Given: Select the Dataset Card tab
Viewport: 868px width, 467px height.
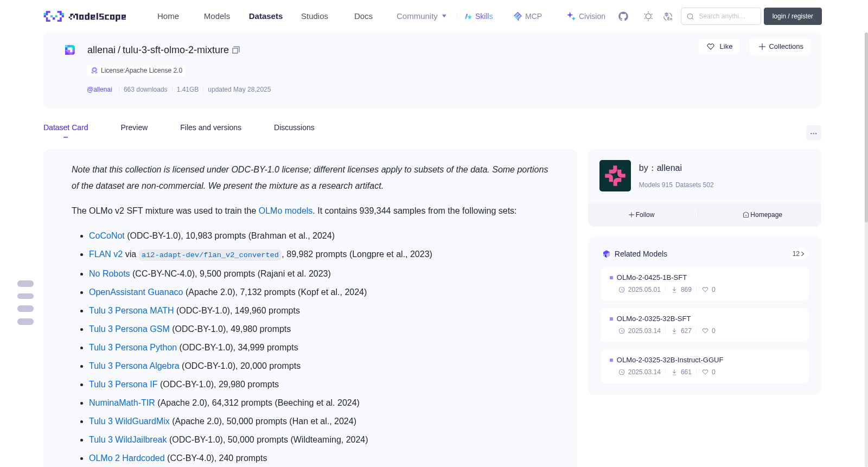Looking at the screenshot, I should click(66, 127).
